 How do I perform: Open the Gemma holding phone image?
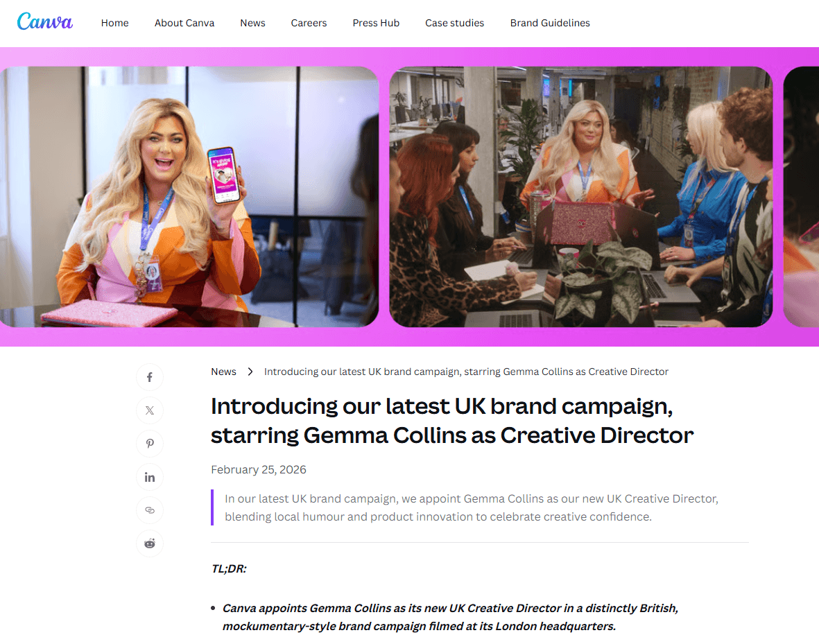(x=189, y=197)
